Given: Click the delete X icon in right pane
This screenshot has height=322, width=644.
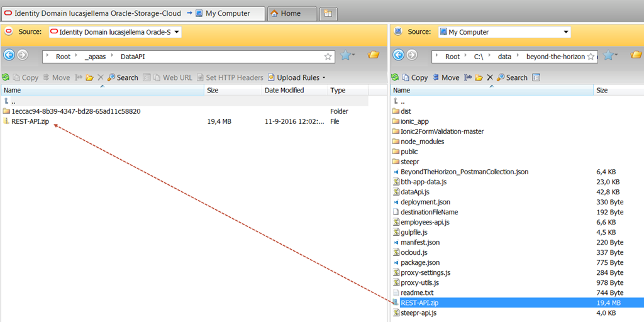Looking at the screenshot, I should click(489, 77).
